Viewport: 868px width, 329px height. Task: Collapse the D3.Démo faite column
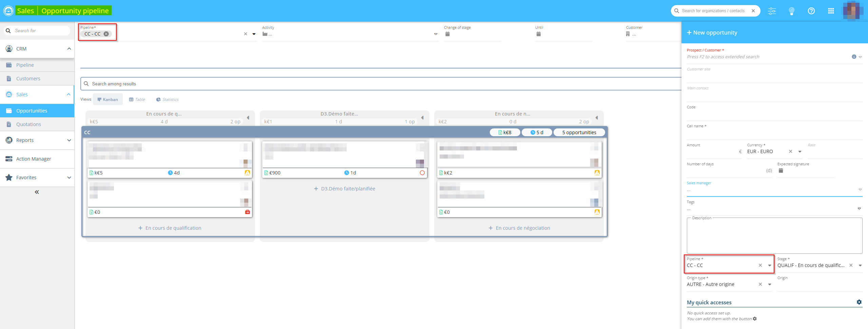click(422, 118)
